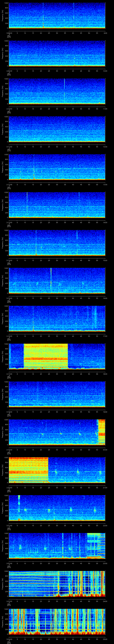Open the spectrogram panel starting at 3:13:00
Viewport: 114px width, 644px height.
pos(57,205)
